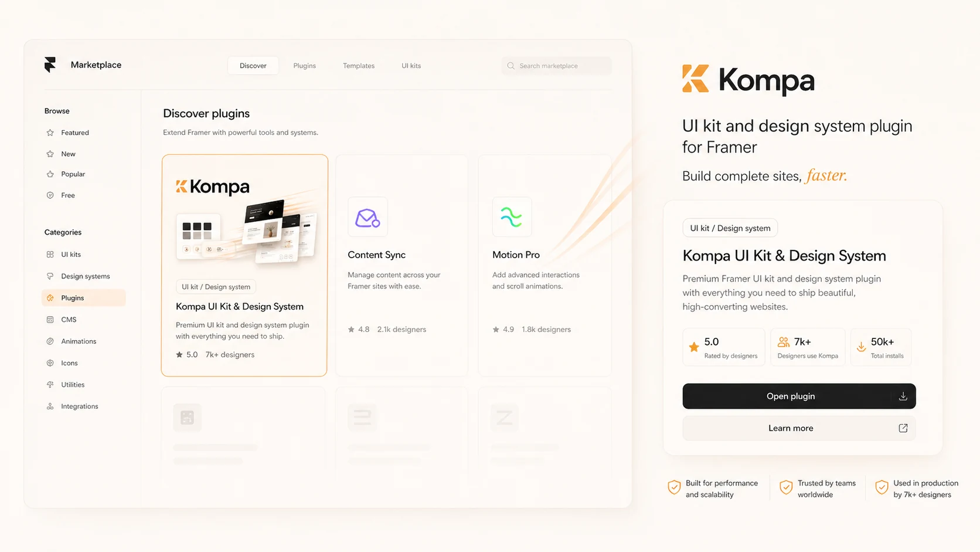Click the UI kit / Design system tag in detail panel
Image resolution: width=980 pixels, height=552 pixels.
coord(730,228)
